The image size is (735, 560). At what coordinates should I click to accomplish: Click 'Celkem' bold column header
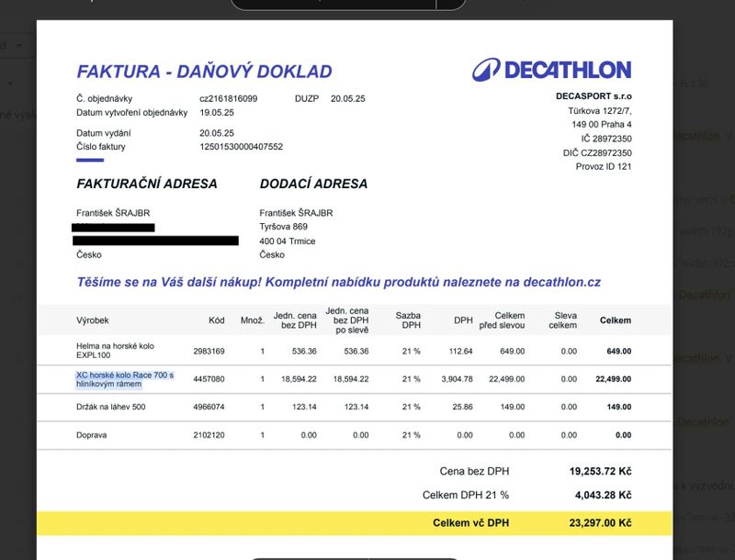pos(615,320)
